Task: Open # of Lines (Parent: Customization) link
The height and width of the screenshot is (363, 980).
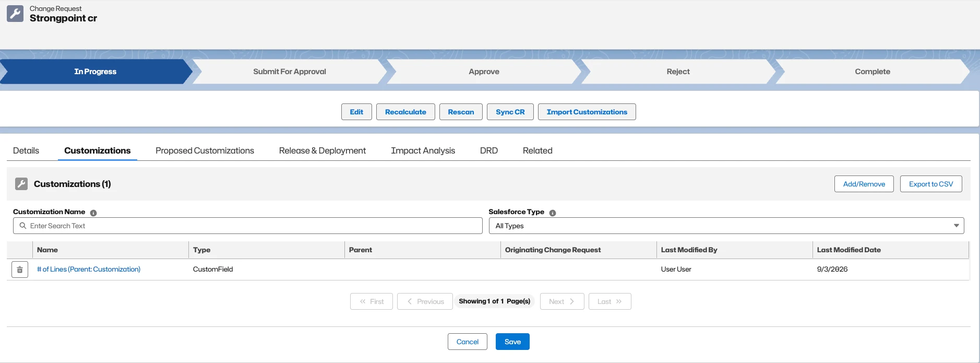Action: click(x=89, y=270)
